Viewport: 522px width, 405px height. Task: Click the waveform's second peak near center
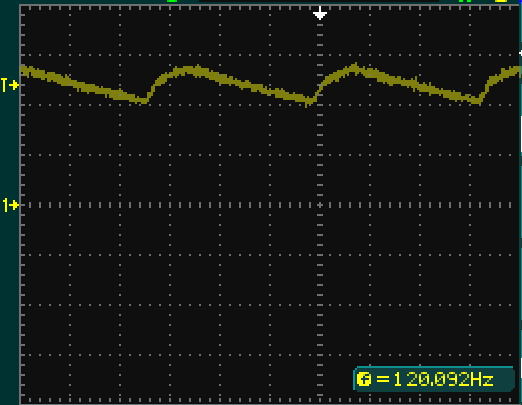[x=356, y=68]
